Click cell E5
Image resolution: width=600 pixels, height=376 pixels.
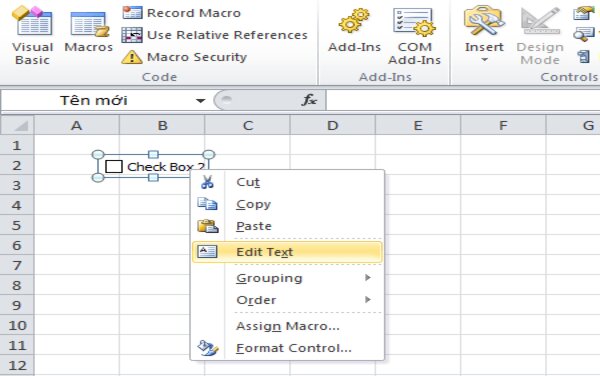coord(418,225)
